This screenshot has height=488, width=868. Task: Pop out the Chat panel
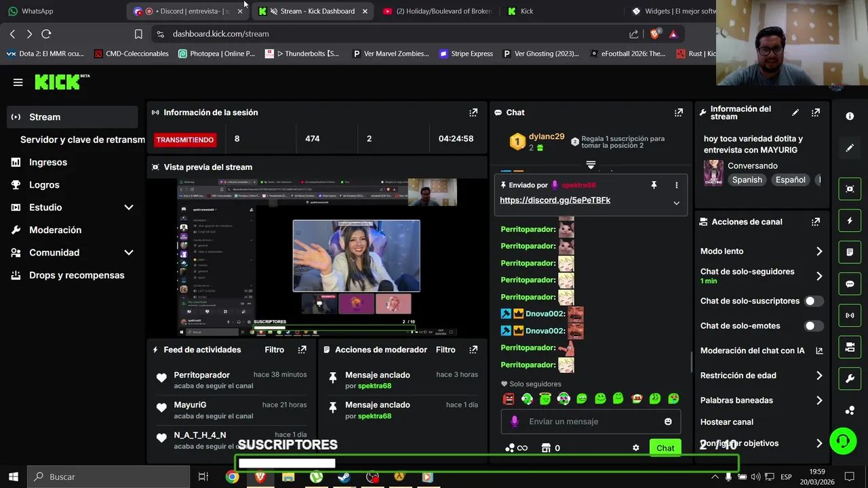[678, 113]
